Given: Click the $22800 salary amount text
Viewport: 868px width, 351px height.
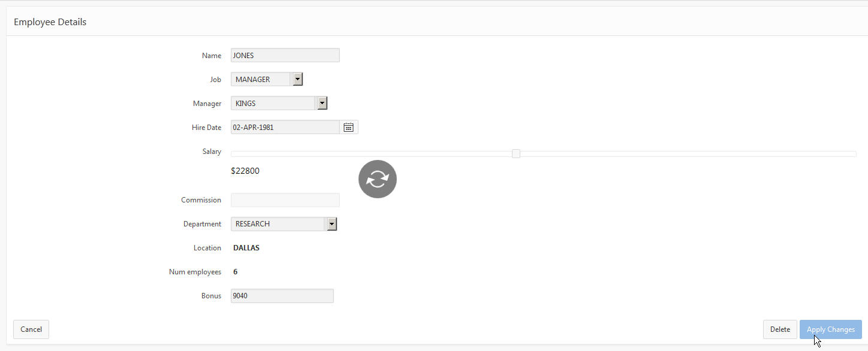Looking at the screenshot, I should [245, 171].
